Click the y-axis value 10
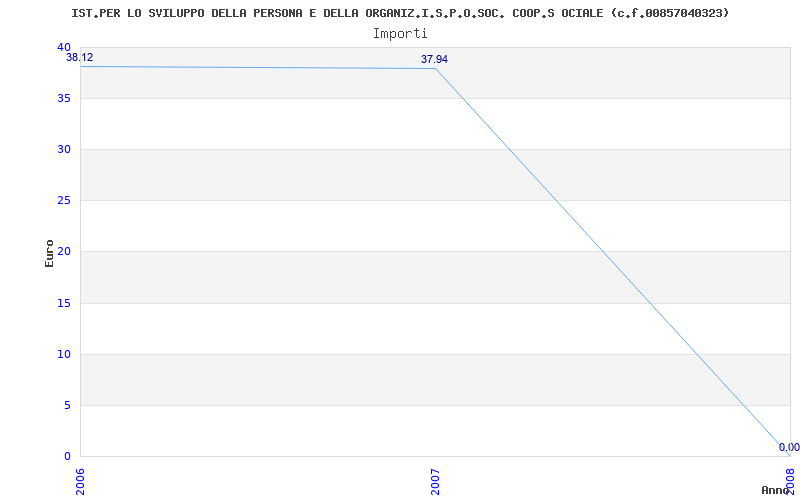The height and width of the screenshot is (500, 800). coord(64,354)
